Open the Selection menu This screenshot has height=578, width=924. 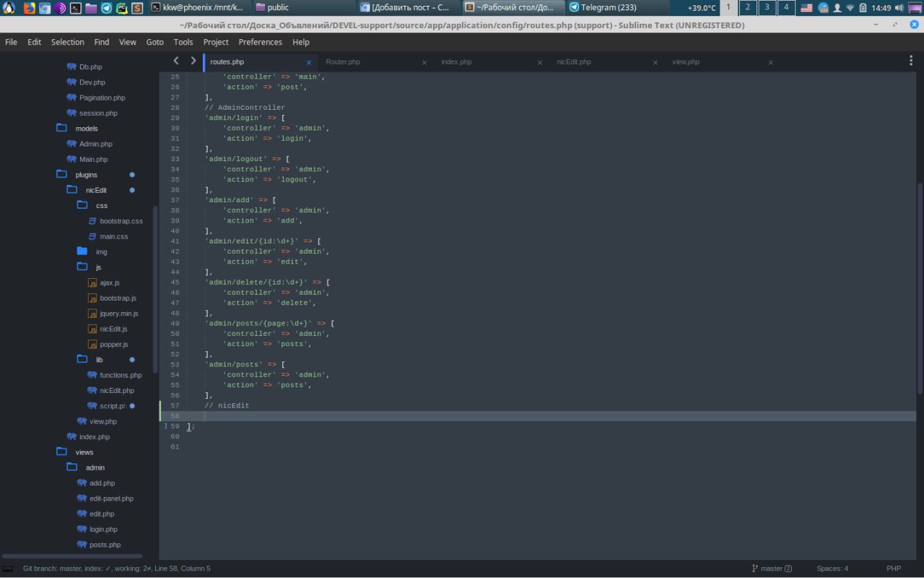pos(67,42)
